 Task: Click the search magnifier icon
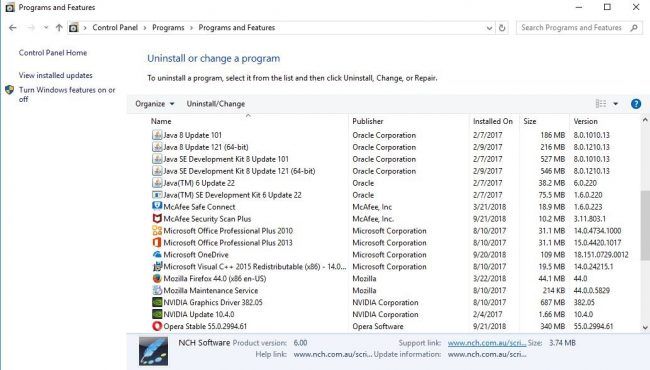[x=633, y=28]
